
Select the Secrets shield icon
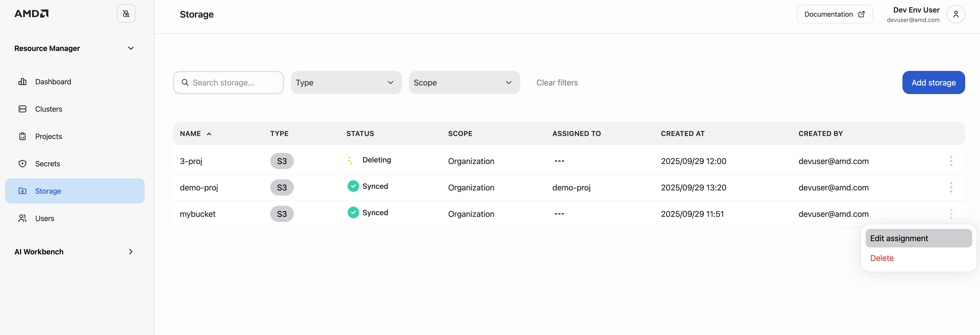(23, 163)
